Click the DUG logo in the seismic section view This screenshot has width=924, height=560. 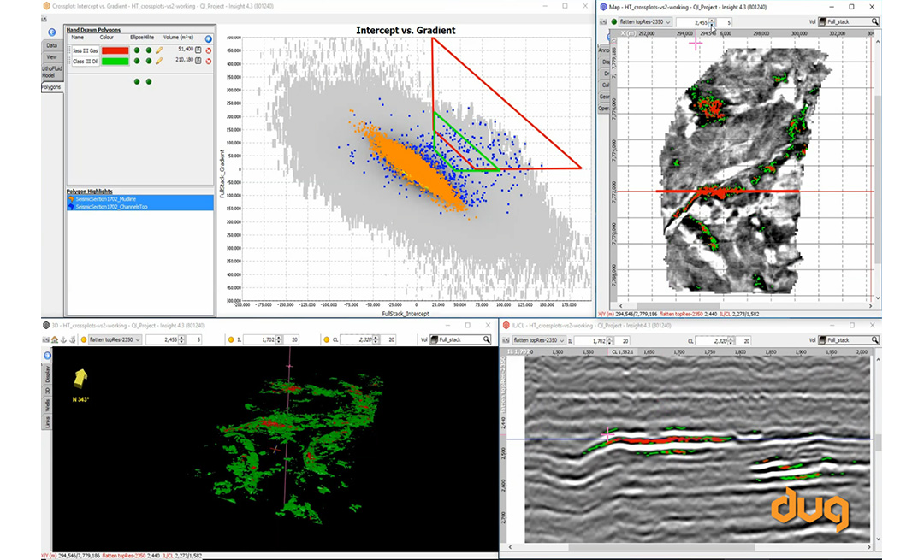coord(808,510)
